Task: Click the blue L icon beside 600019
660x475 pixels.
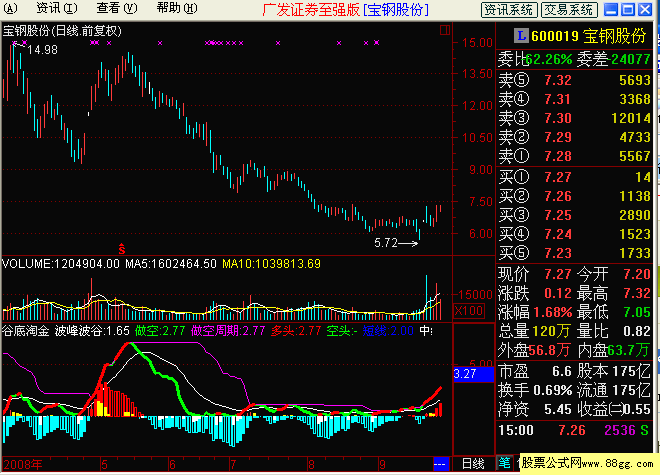Action: (521, 36)
